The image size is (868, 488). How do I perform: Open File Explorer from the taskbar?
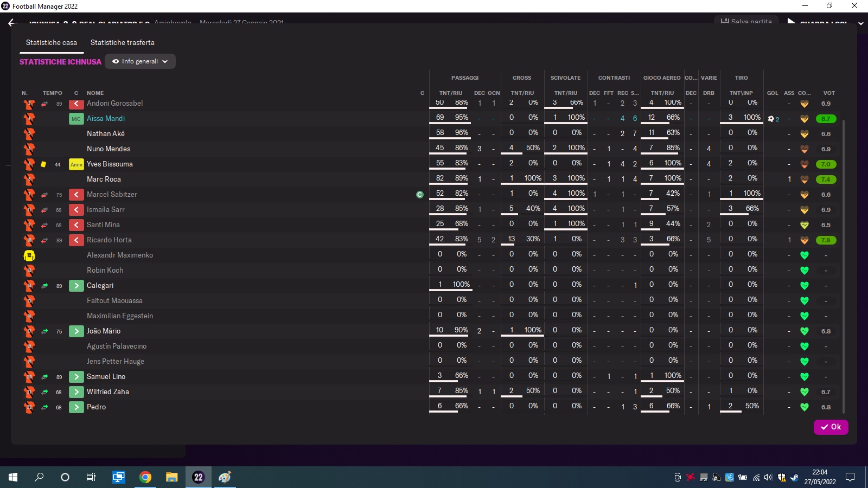coord(171,477)
